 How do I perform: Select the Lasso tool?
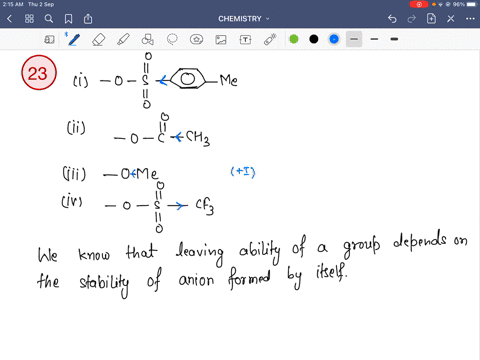(172, 39)
